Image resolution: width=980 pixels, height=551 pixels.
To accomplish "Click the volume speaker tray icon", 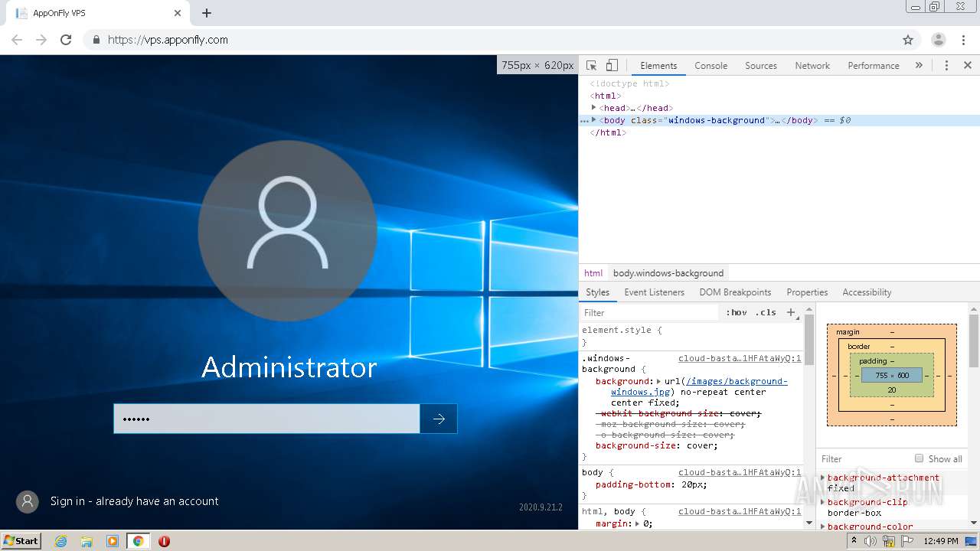I will pyautogui.click(x=871, y=541).
